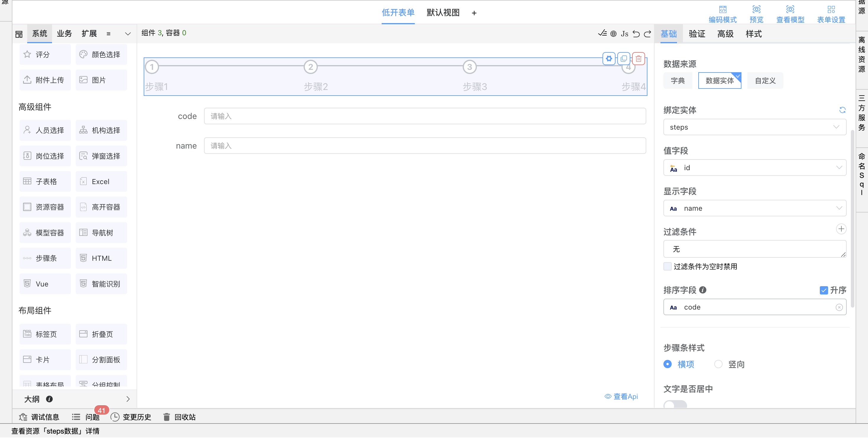Screen dimensions: 868x438
Task: Open the Js script editor icon
Action: tap(624, 34)
